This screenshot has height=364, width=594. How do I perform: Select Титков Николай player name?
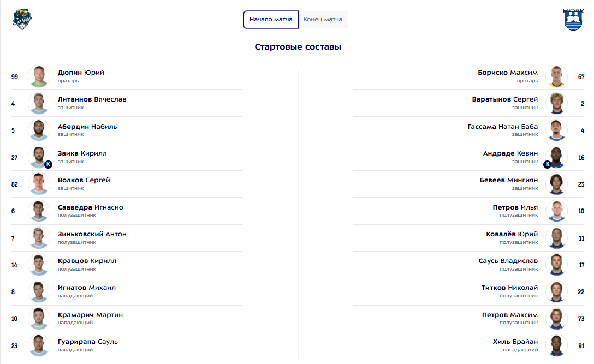(509, 288)
